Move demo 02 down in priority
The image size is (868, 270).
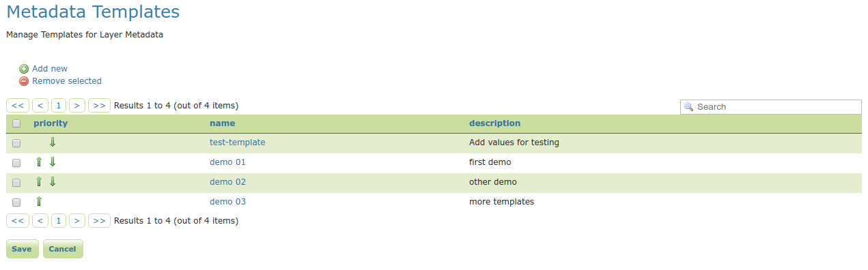(x=53, y=182)
